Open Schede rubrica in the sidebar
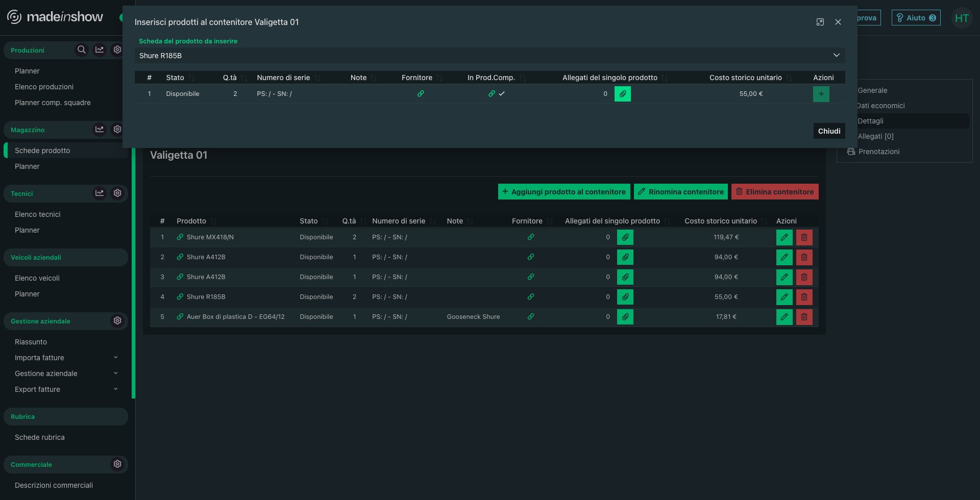The width and height of the screenshot is (980, 500). (x=40, y=437)
